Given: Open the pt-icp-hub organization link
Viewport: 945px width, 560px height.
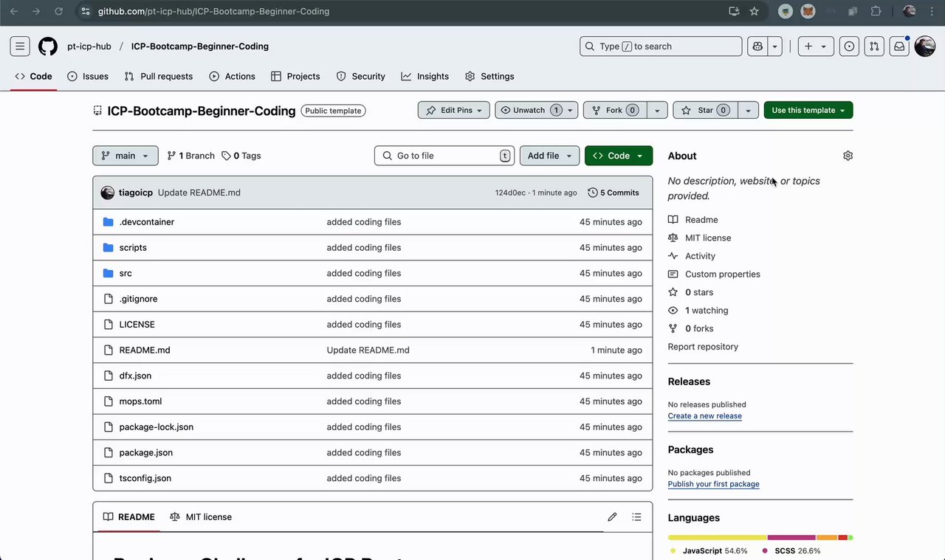Looking at the screenshot, I should click(89, 46).
